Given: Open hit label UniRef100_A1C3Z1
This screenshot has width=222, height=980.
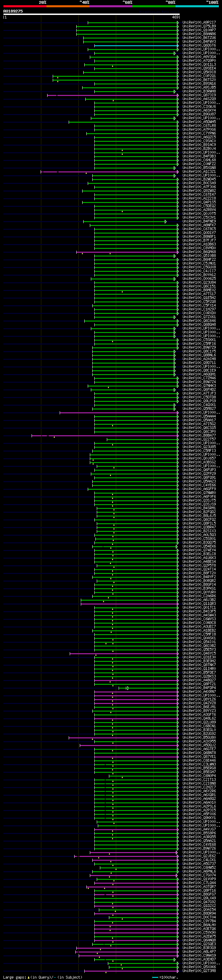Looking at the screenshot, I should pos(199,172).
